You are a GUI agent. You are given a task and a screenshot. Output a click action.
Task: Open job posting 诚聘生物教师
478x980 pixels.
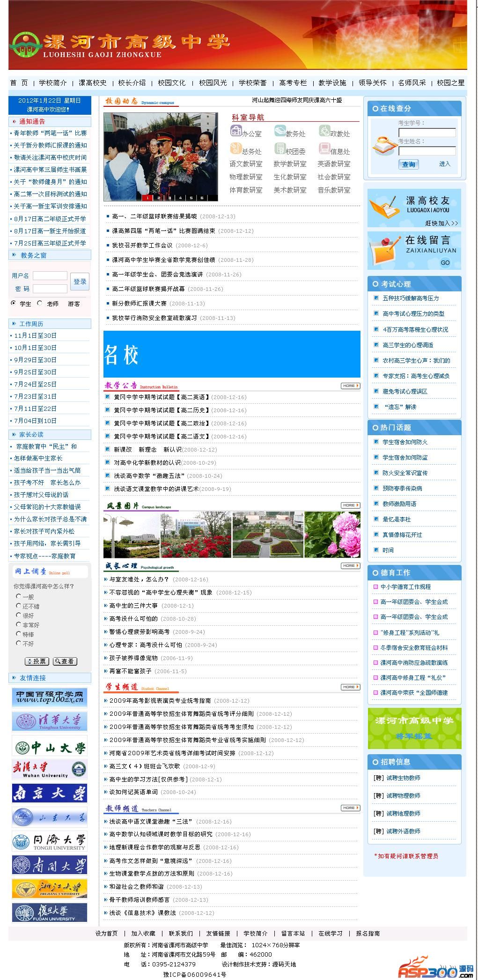(403, 778)
